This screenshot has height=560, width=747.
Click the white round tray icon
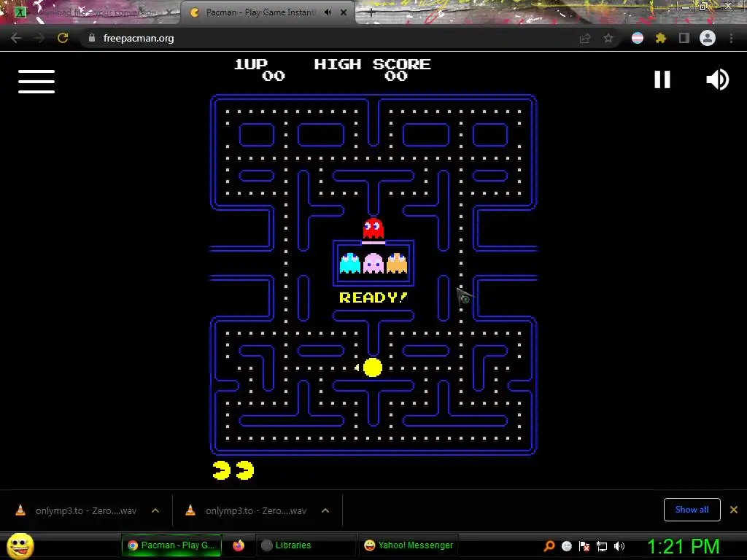coord(566,545)
